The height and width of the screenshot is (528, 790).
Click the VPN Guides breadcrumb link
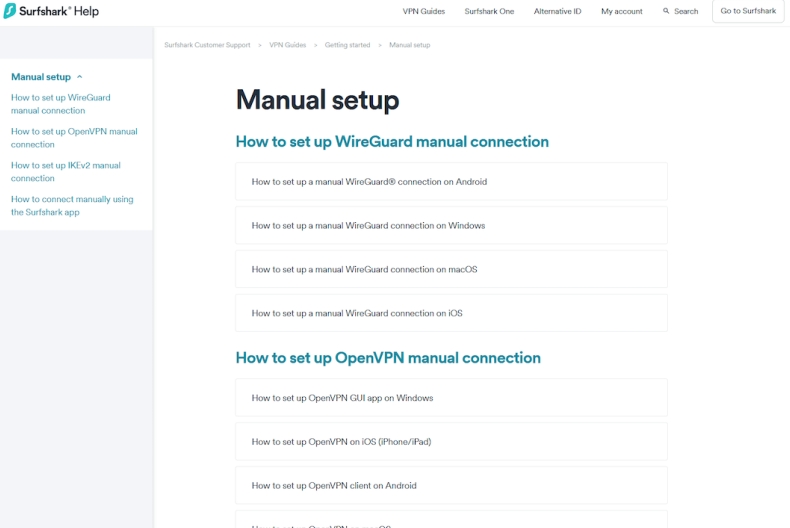pyautogui.click(x=288, y=45)
